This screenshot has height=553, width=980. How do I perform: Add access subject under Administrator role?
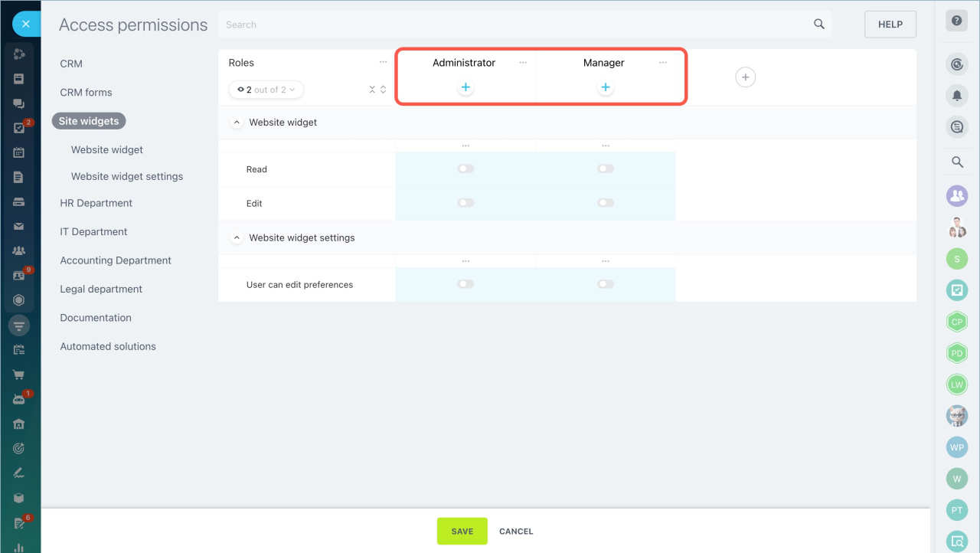465,88
